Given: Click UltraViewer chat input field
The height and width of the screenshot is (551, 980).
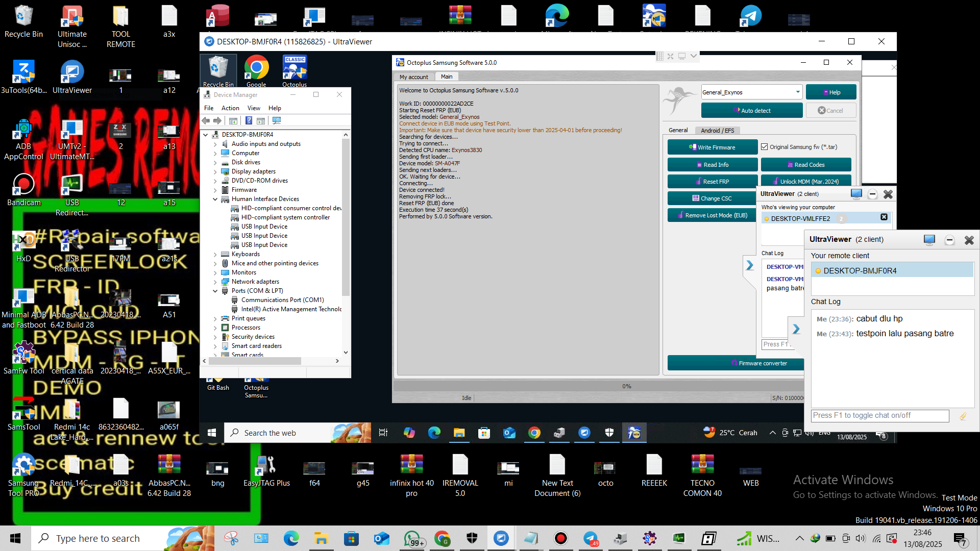Looking at the screenshot, I should pos(880,416).
